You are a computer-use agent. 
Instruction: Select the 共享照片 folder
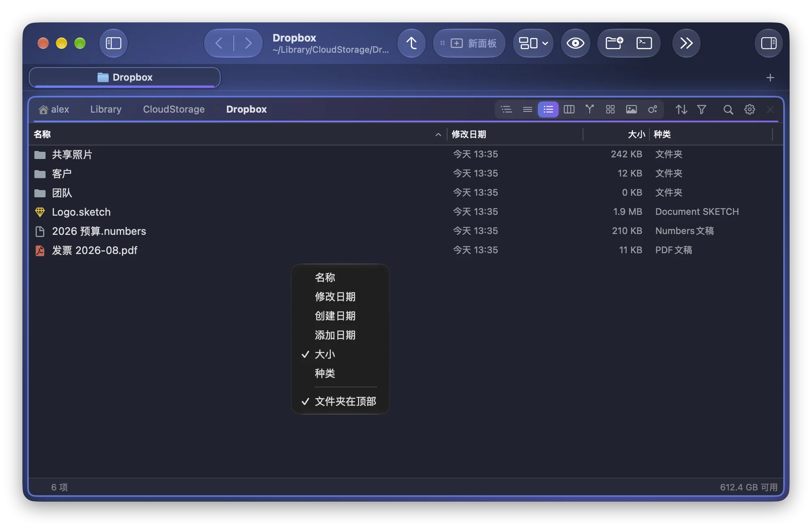(x=406, y=154)
